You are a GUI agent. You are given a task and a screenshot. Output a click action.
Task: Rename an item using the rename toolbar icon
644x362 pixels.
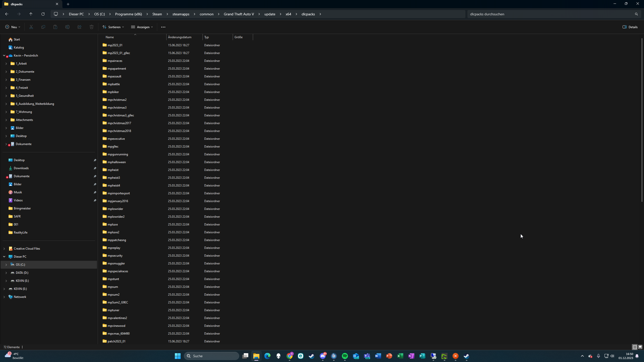point(67,27)
